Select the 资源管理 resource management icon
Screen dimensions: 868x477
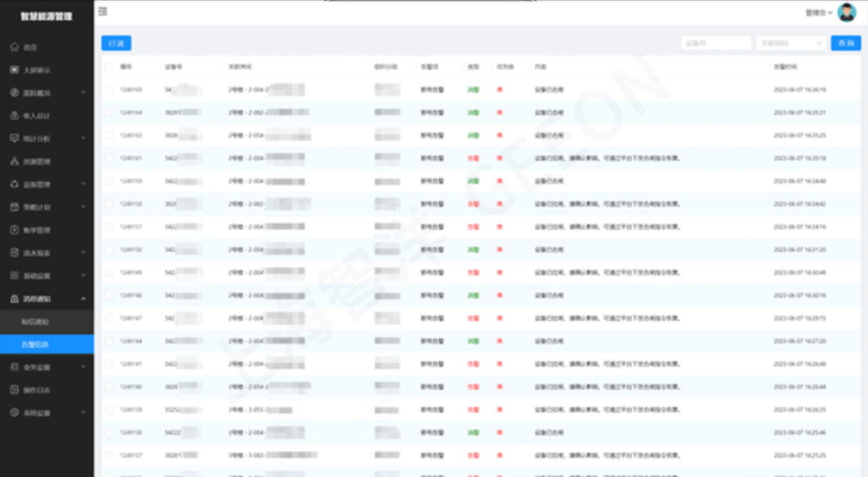coord(14,161)
